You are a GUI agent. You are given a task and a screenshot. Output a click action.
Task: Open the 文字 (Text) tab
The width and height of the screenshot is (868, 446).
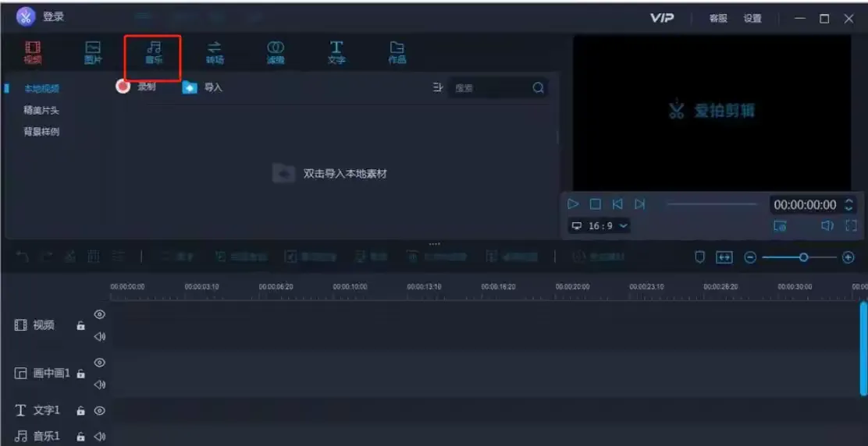coord(336,52)
